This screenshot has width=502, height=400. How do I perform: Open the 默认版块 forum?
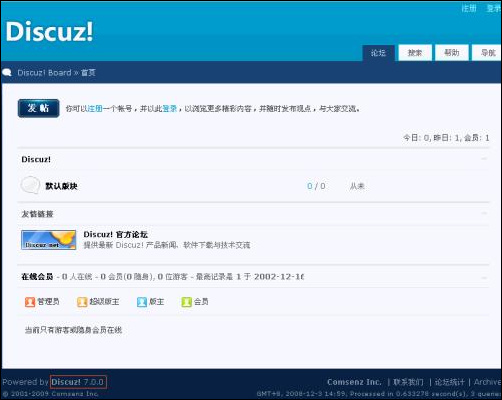click(61, 186)
